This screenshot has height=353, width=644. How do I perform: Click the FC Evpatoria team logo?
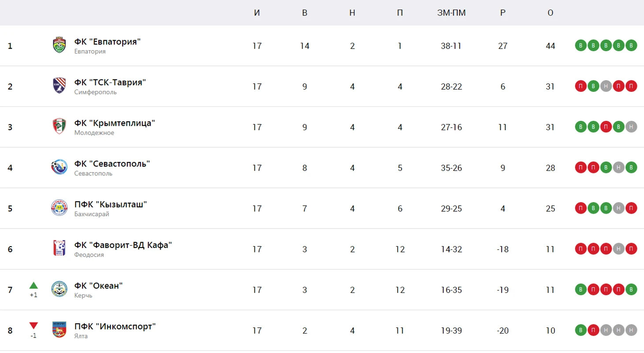point(59,46)
